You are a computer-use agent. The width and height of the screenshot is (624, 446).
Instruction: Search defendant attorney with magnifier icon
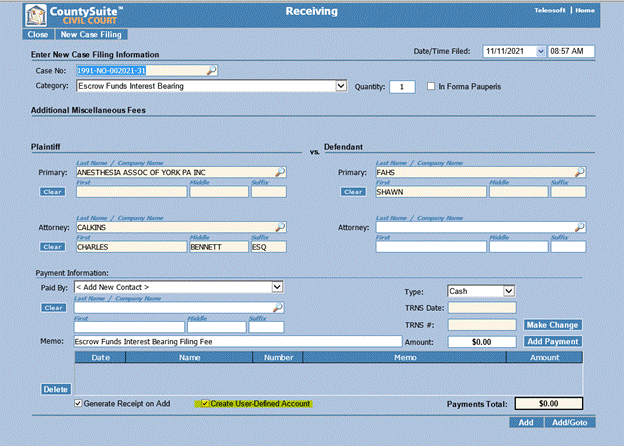click(x=580, y=227)
